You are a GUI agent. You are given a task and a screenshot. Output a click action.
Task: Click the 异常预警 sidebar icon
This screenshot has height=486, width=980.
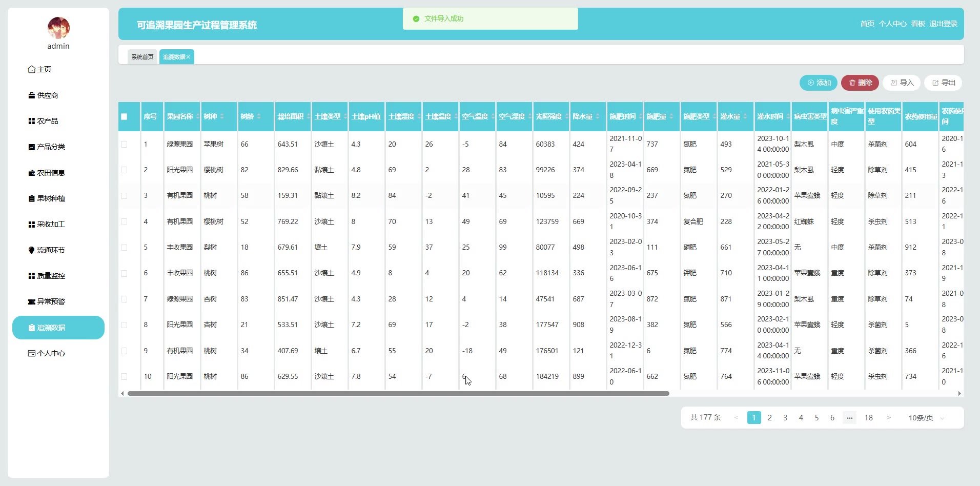[32, 301]
